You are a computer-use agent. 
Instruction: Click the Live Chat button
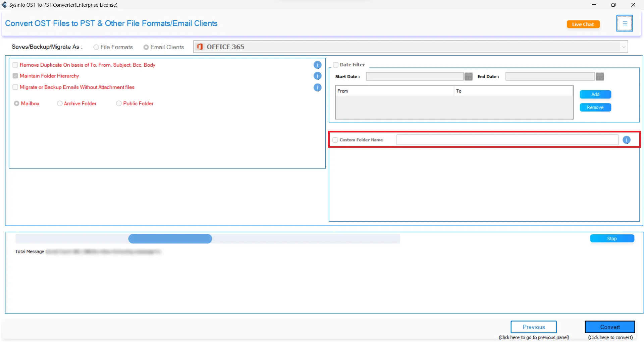583,24
